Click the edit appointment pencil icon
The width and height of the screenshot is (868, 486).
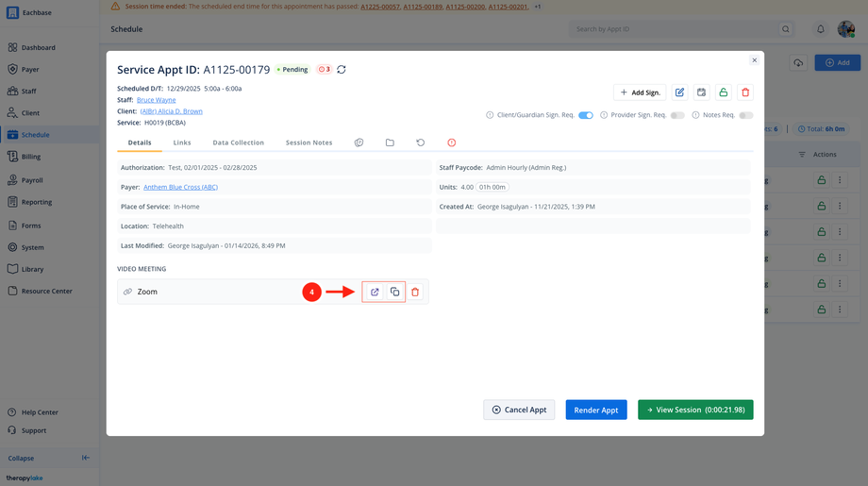tap(680, 92)
